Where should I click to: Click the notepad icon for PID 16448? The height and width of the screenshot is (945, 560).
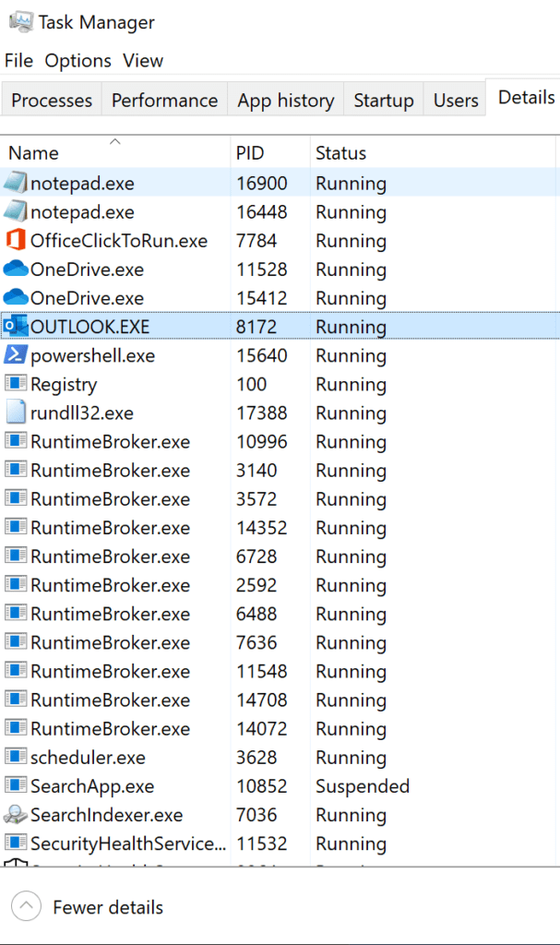pyautogui.click(x=16, y=211)
